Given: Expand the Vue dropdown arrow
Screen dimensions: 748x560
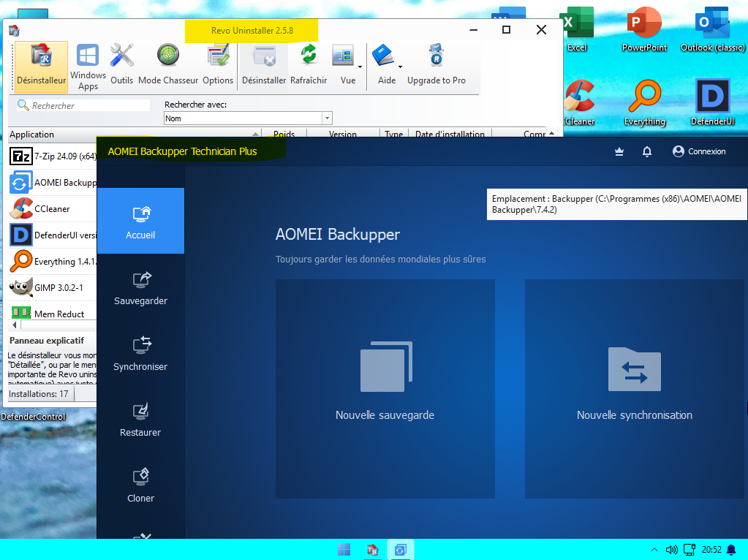Looking at the screenshot, I should point(360,67).
